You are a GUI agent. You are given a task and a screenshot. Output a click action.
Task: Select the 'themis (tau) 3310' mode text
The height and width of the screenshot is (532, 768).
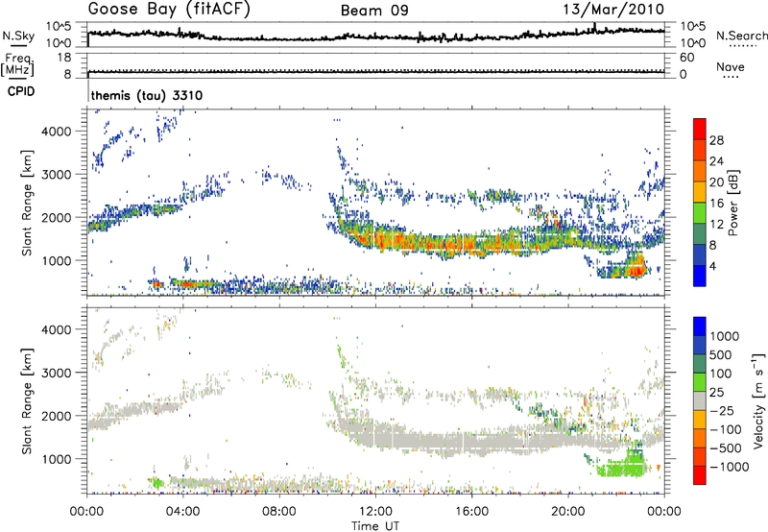click(x=147, y=95)
